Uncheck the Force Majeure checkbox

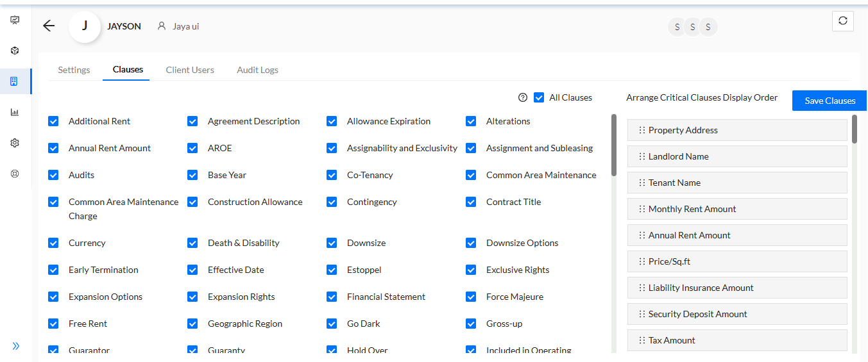(471, 297)
